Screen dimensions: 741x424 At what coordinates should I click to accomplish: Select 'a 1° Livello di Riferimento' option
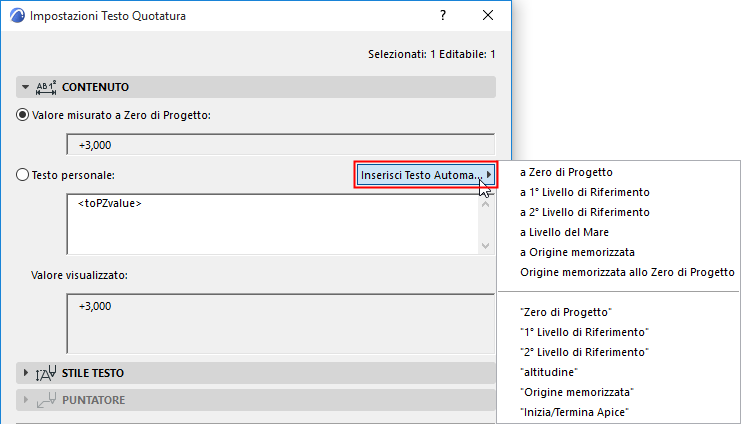[585, 192]
